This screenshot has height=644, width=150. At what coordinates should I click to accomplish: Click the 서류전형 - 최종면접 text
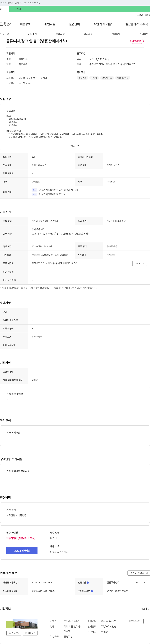pos(16,515)
